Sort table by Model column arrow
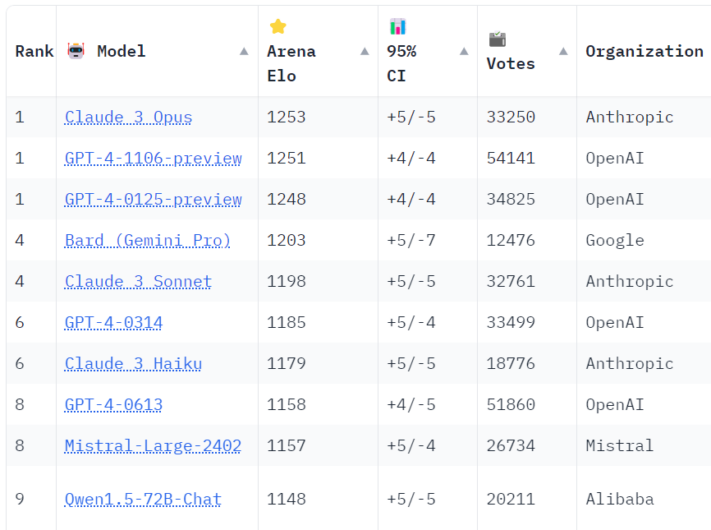711x530 pixels. [x=244, y=51]
